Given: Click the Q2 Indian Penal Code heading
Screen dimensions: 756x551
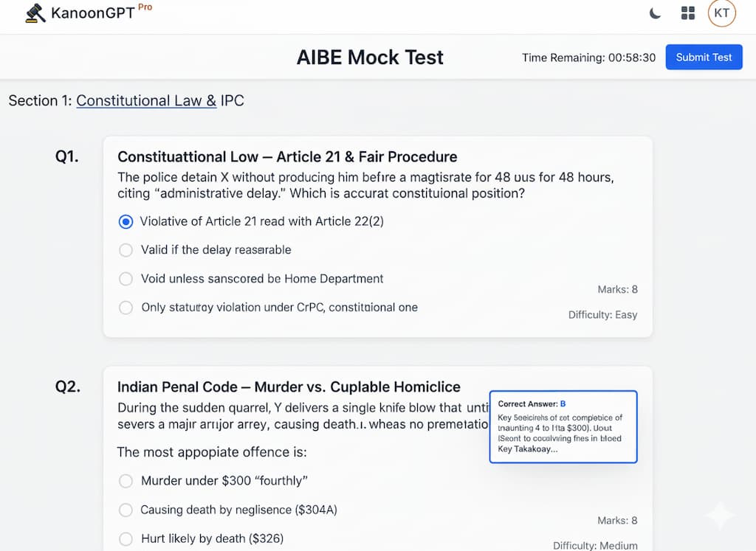Looking at the screenshot, I should tap(289, 387).
